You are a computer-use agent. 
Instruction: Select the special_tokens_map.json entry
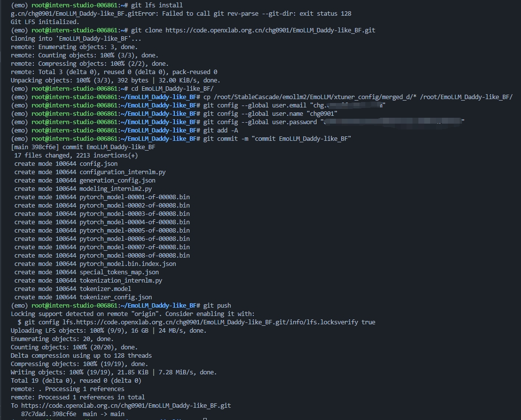[x=119, y=272]
